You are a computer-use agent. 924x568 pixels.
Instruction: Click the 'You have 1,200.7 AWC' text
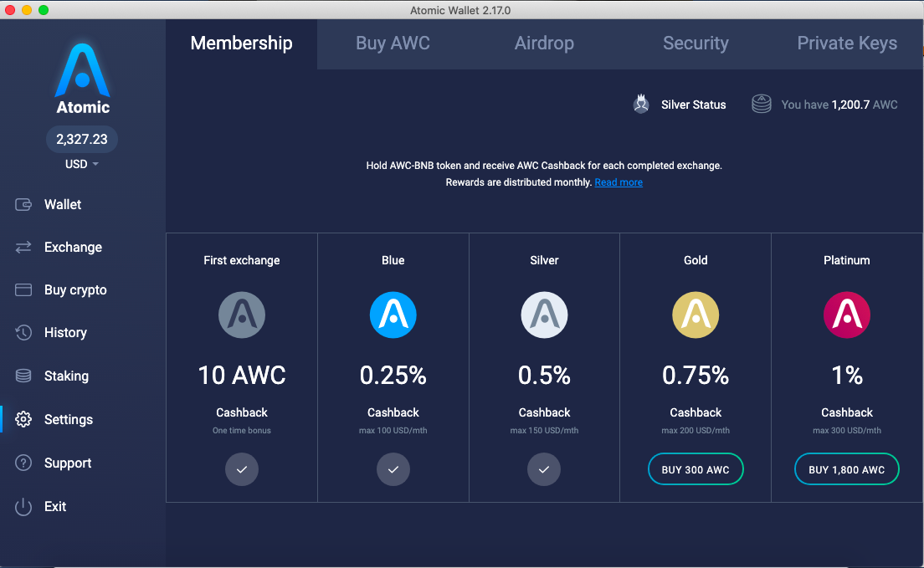pos(839,105)
